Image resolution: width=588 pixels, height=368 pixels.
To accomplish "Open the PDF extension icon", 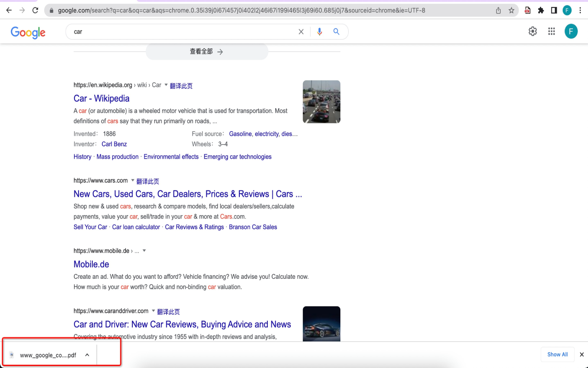I will (x=528, y=10).
